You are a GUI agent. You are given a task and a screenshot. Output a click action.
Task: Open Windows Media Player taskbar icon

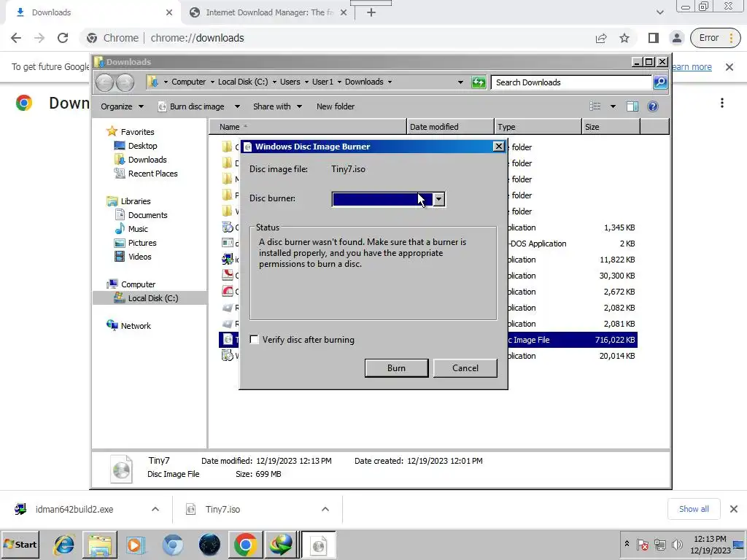click(x=136, y=545)
